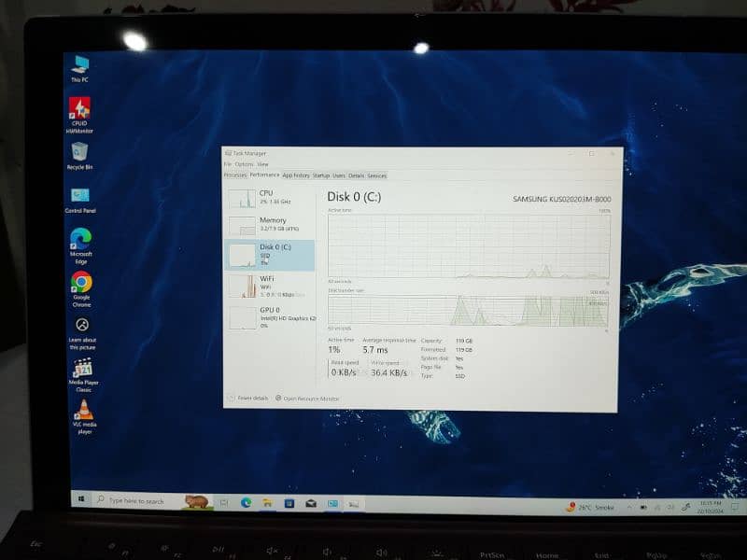Click the SAMSUNG disk model name

pos(562,199)
